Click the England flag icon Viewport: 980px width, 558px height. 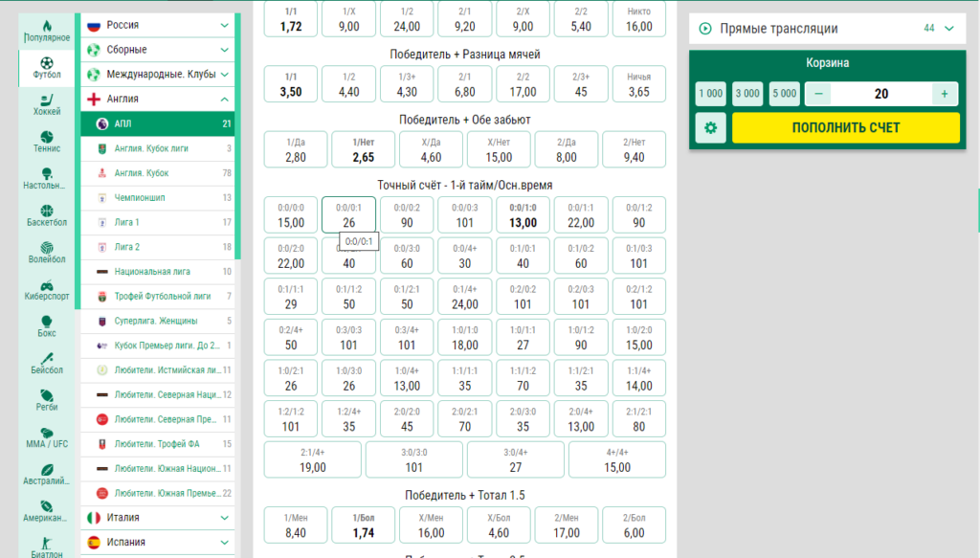click(94, 99)
